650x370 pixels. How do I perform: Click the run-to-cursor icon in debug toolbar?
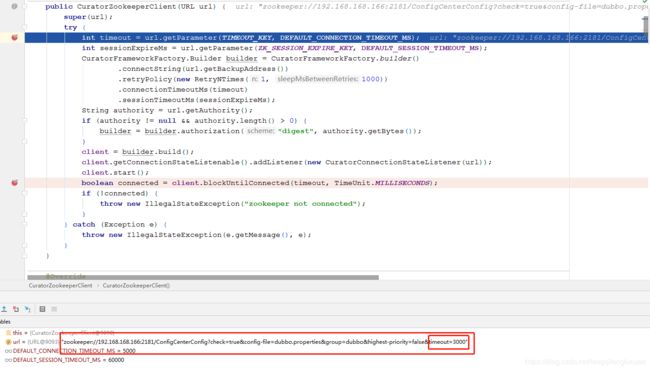[27, 309]
